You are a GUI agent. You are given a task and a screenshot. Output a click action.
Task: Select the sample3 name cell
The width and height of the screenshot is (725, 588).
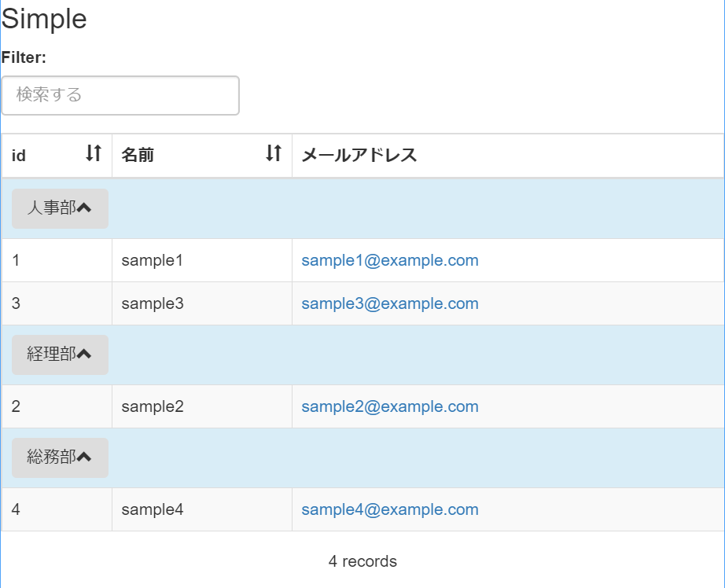point(152,303)
